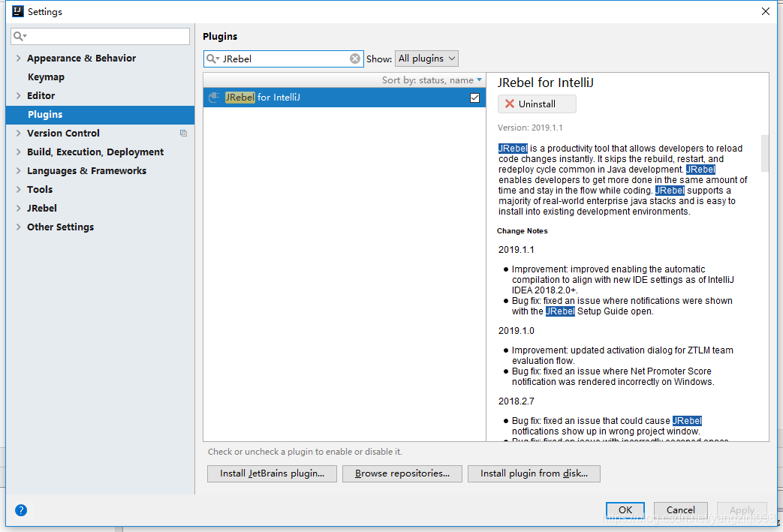Click the JRebel plugin icon in list

[214, 98]
